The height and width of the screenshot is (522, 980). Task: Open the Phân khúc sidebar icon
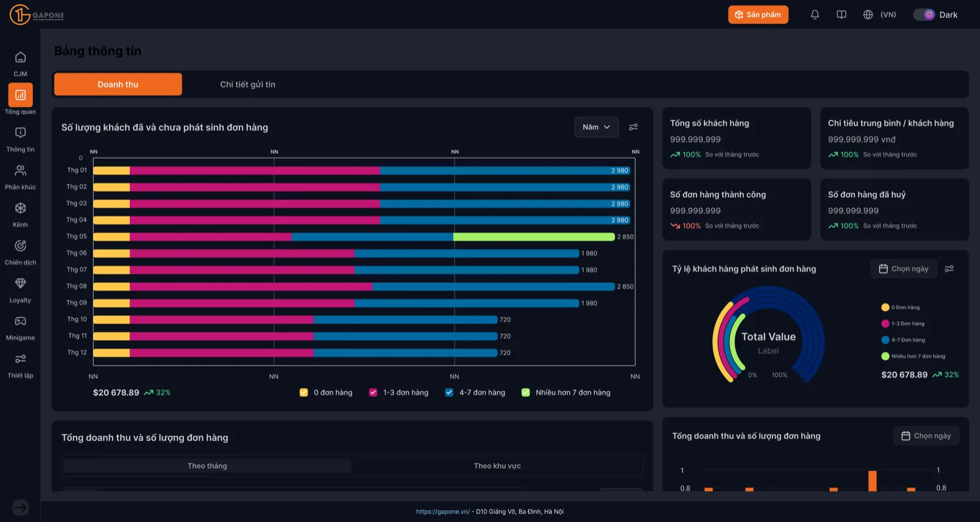click(20, 171)
